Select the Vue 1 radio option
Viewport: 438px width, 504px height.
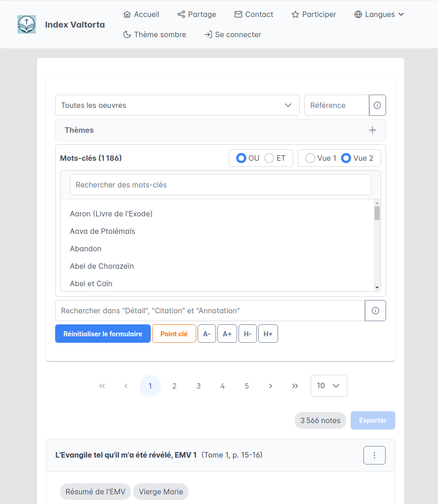pos(310,158)
